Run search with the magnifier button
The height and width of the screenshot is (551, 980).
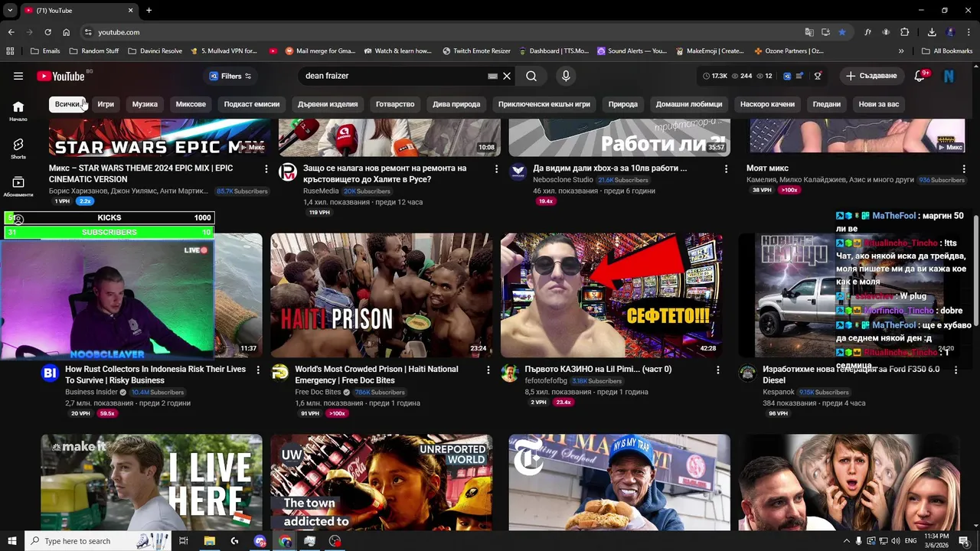(531, 76)
